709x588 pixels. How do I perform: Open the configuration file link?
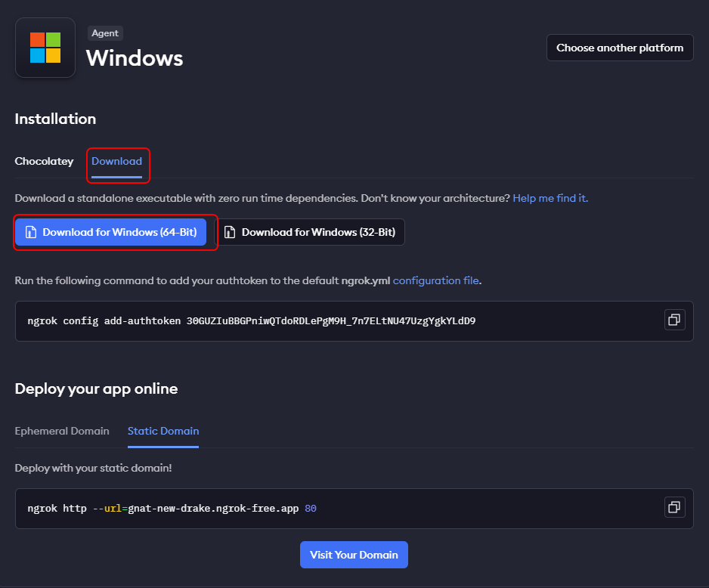click(435, 280)
